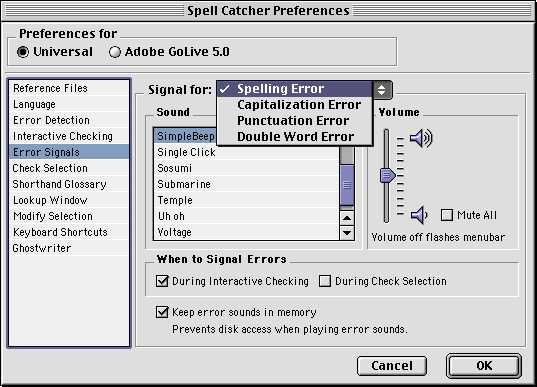The height and width of the screenshot is (387, 537).
Task: Toggle During Interactive Checking checkbox
Action: click(162, 281)
